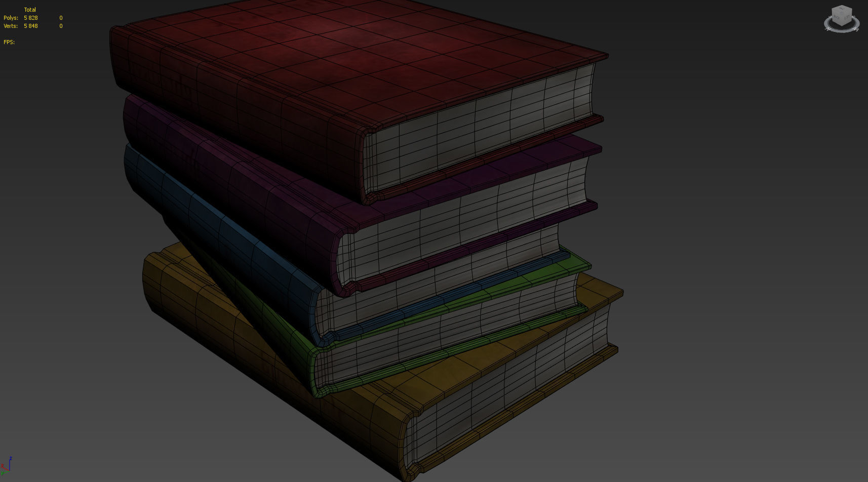Click the vertex count value '5 848'
868x482 pixels.
pos(31,26)
